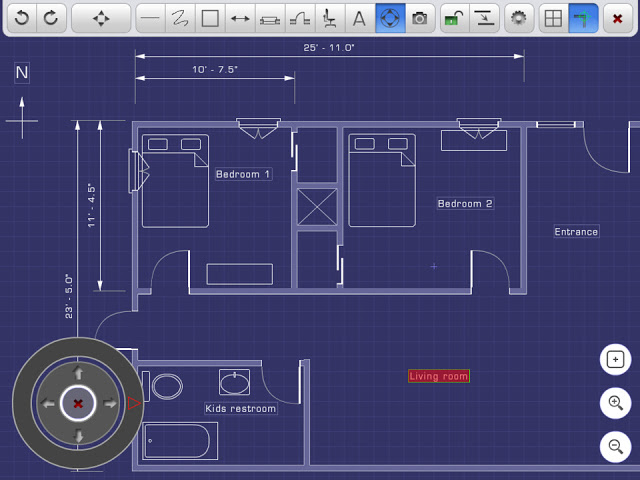This screenshot has height=480, width=640.
Task: Click the fit-to-screen round button
Action: click(x=616, y=360)
